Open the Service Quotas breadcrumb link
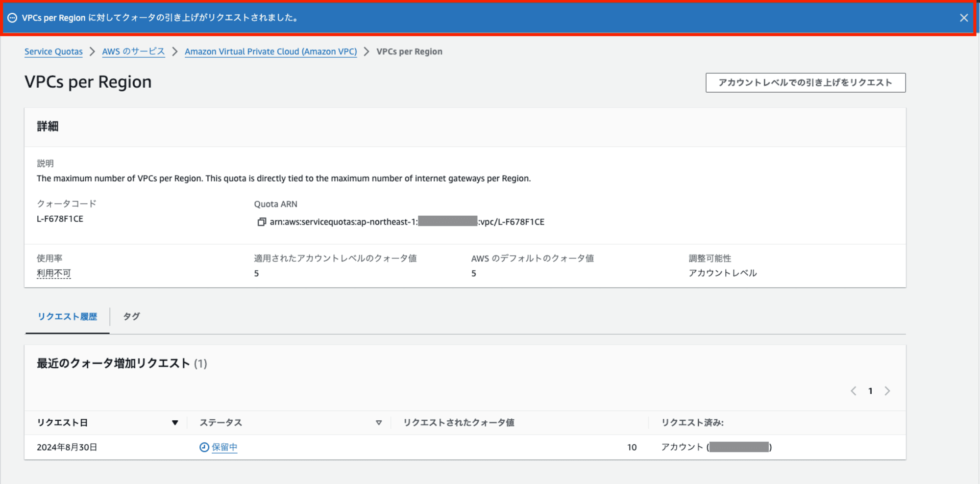This screenshot has height=484, width=980. pos(53,51)
